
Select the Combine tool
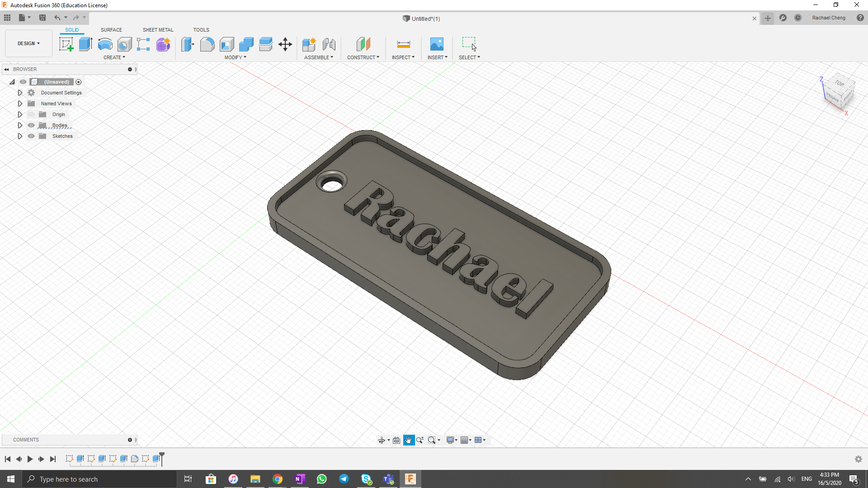point(246,44)
